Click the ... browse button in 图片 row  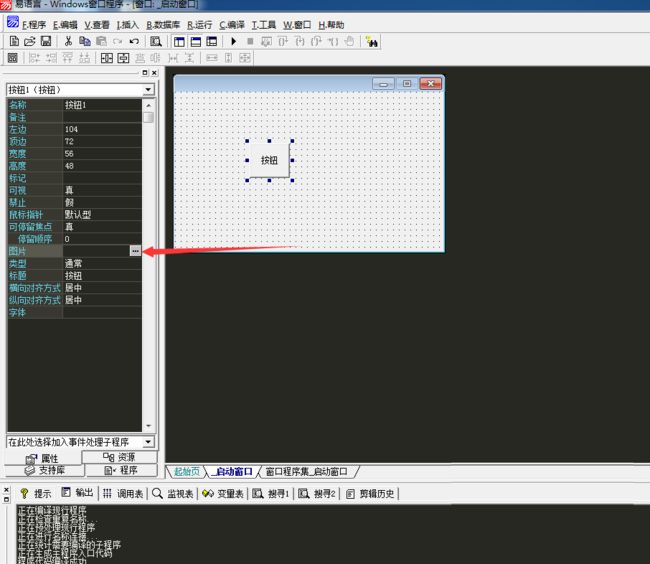coord(135,251)
